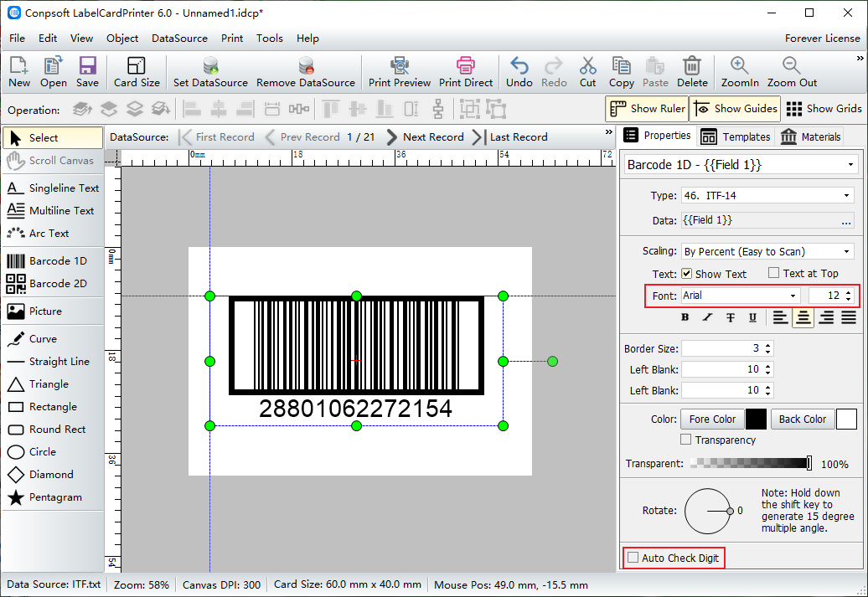Select the Pentagram star tool
868x597 pixels.
pos(53,497)
